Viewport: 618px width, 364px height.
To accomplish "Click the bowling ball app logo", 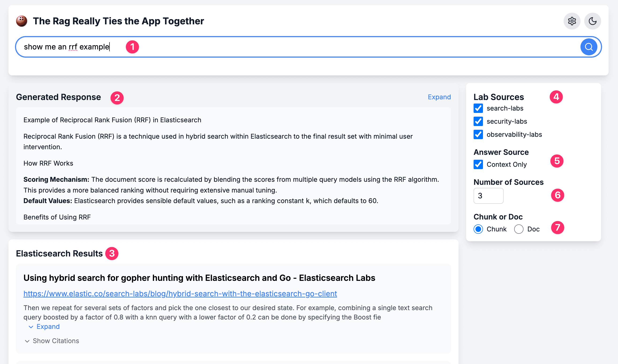I will point(22,21).
